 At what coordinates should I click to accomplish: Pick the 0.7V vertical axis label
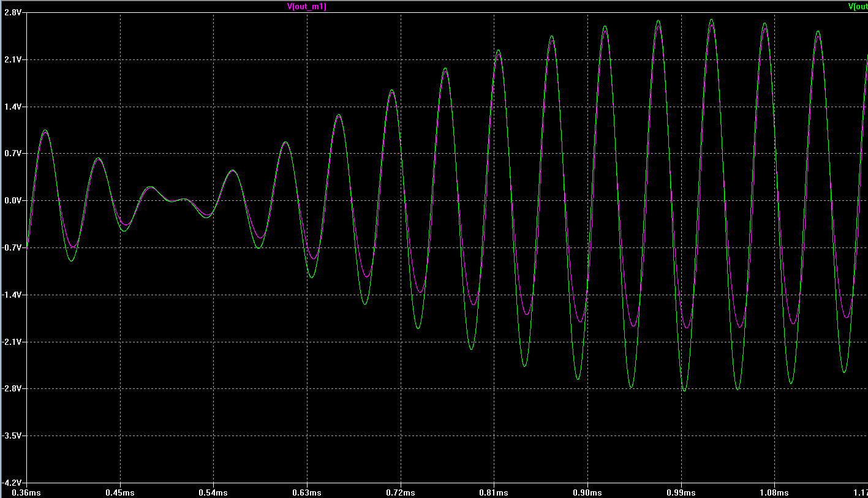[x=13, y=154]
